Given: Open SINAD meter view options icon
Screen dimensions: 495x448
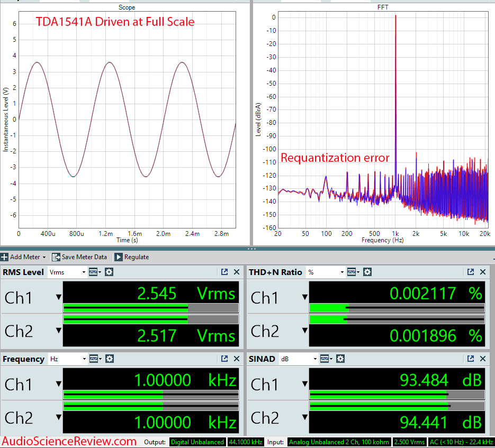Looking at the screenshot, I should 326,359.
